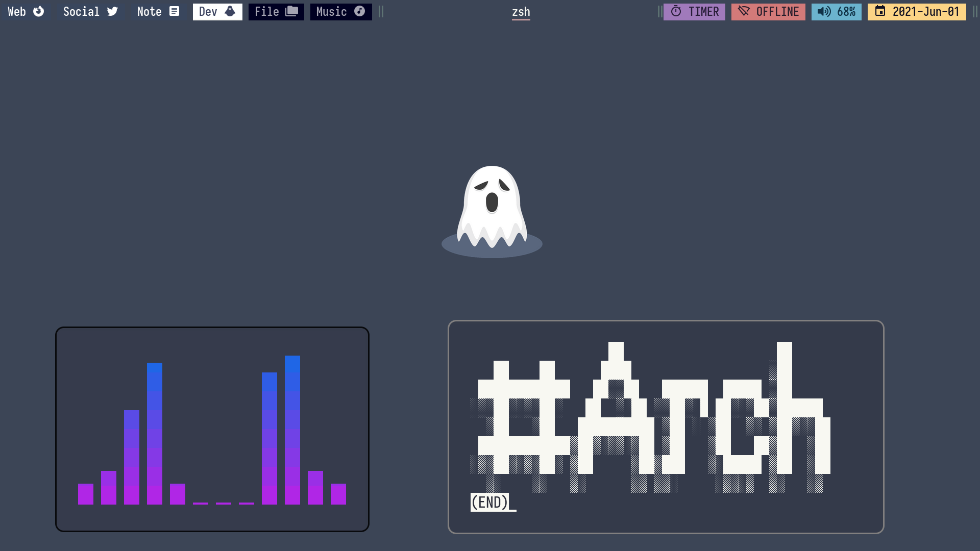Click the folder icon beside File

pyautogui.click(x=292, y=11)
